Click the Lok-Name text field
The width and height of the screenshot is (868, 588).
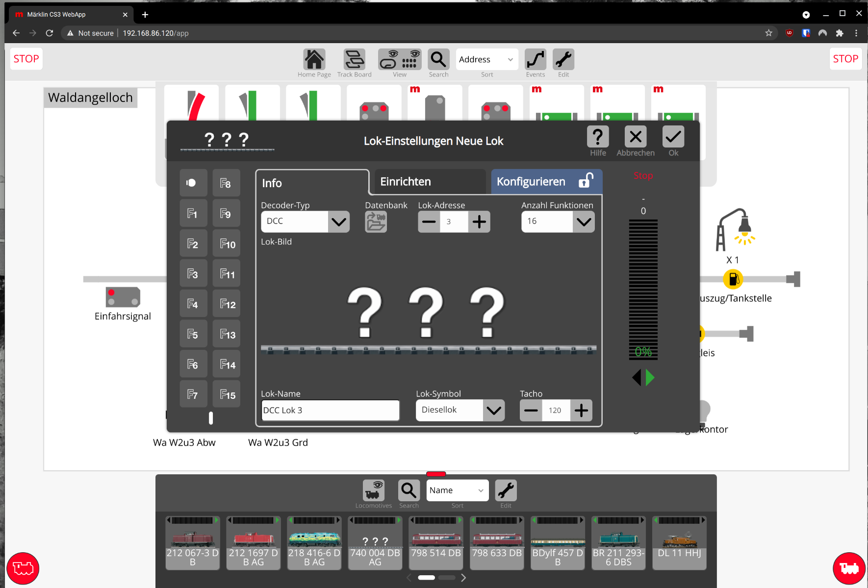click(331, 411)
